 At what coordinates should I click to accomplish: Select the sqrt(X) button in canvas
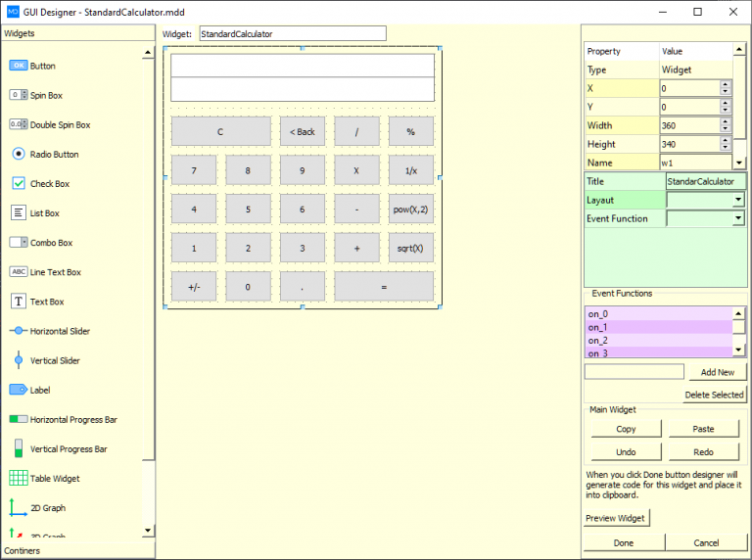pyautogui.click(x=411, y=248)
